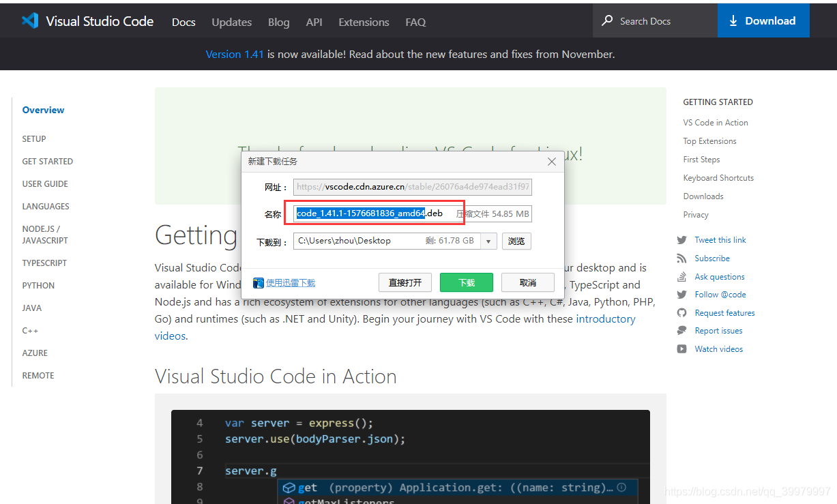Click the 直接打开 button
The image size is (837, 504).
405,282
